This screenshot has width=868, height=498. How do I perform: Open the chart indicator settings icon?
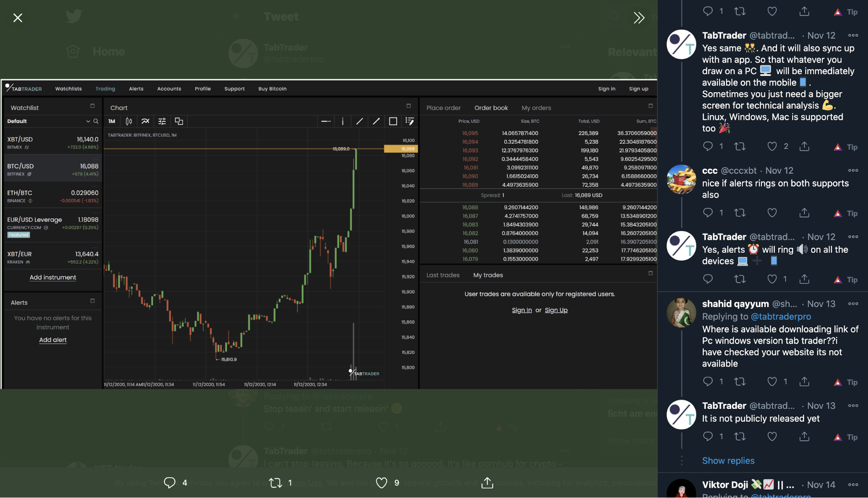pyautogui.click(x=162, y=121)
